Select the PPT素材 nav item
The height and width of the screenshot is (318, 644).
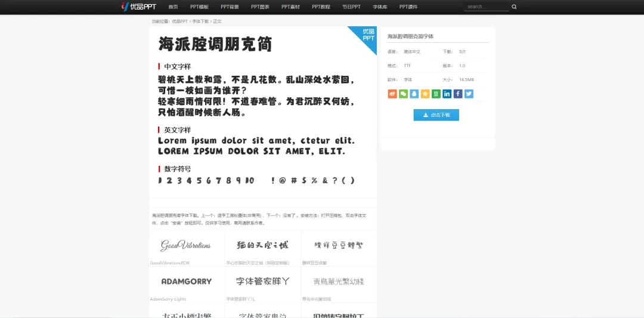point(290,7)
